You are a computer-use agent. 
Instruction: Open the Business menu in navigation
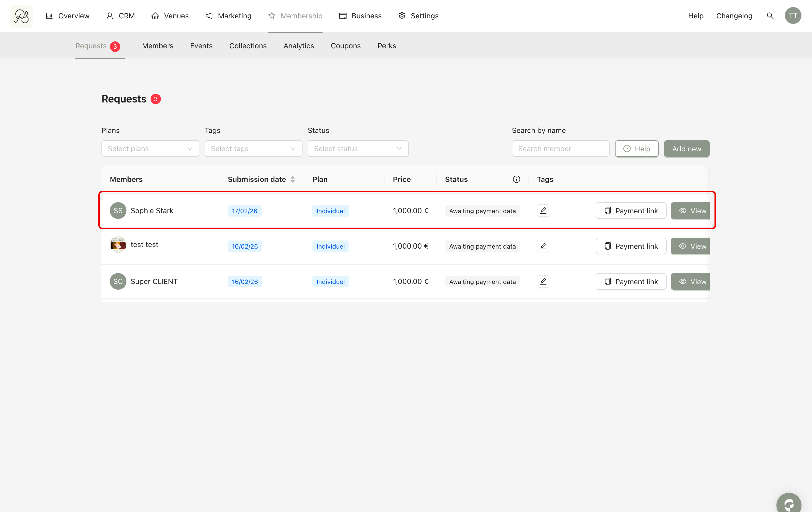(x=360, y=16)
